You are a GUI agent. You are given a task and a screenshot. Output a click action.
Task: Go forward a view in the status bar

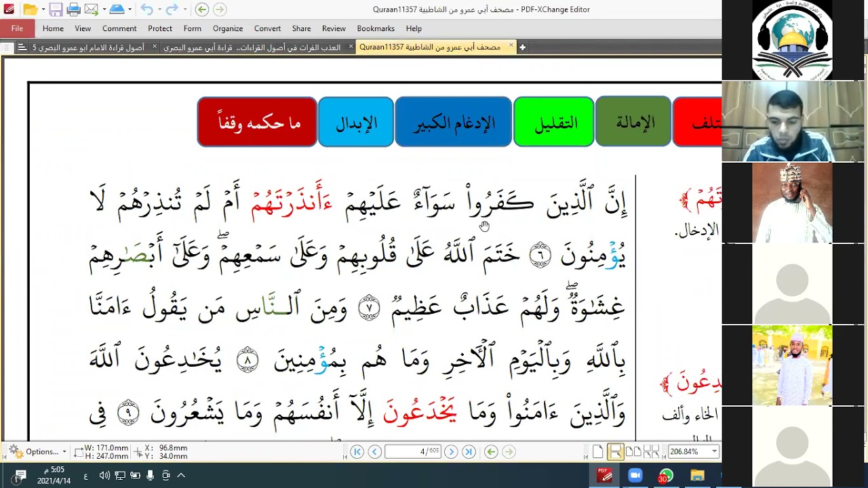pyautogui.click(x=509, y=452)
